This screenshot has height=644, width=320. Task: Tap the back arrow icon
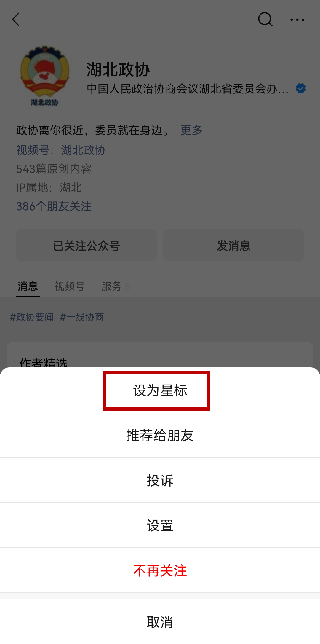click(x=16, y=20)
